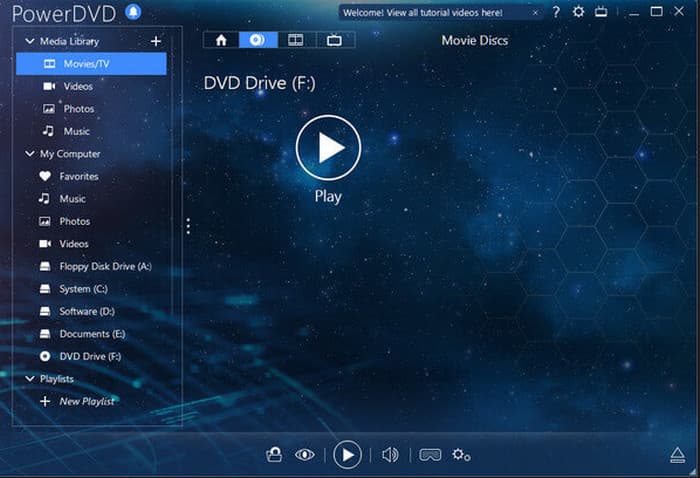The height and width of the screenshot is (478, 700).
Task: Open the bookmark/snapshot icon in control bar
Action: [x=274, y=455]
